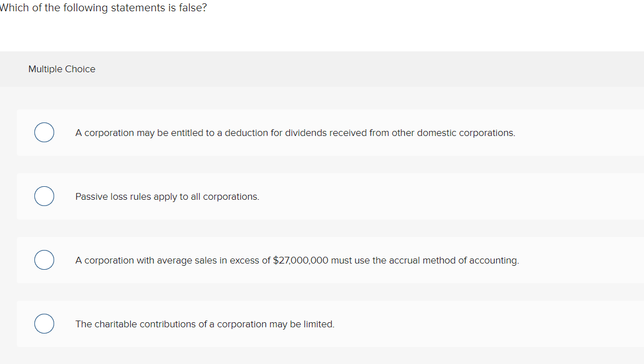Select the radio button for the charitable contributions statement
This screenshot has width=644, height=364.
click(44, 323)
